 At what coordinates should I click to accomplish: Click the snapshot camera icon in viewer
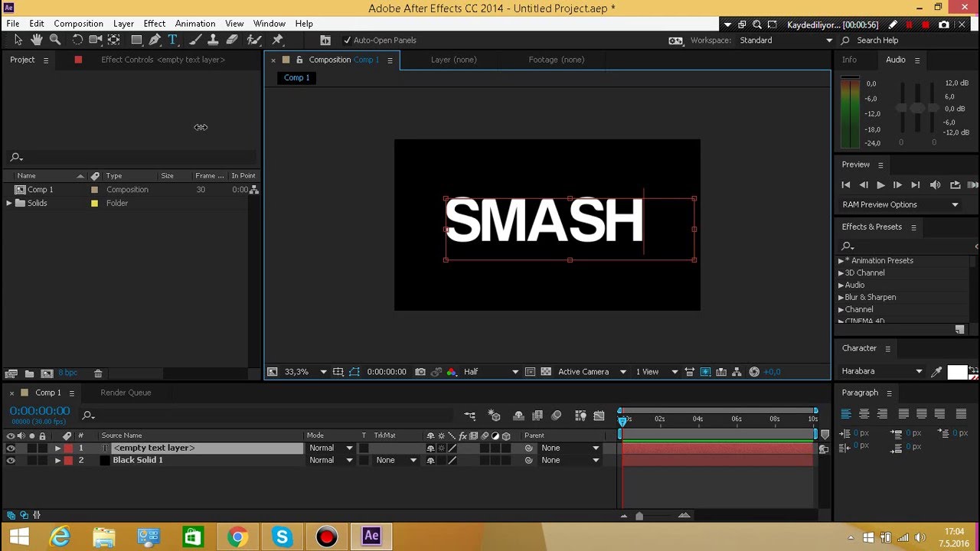tap(420, 372)
